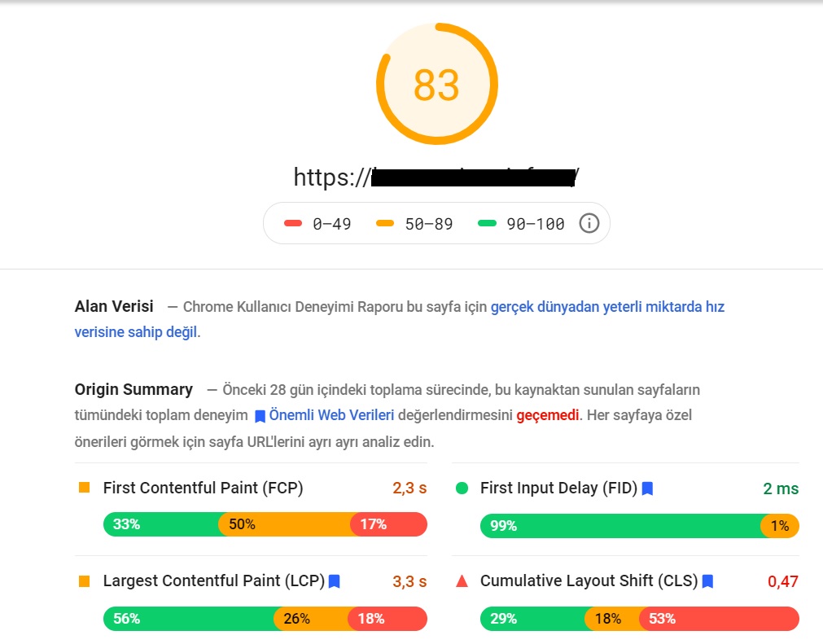Click the red triangle icon beside CLS
This screenshot has width=823, height=644.
[462, 581]
